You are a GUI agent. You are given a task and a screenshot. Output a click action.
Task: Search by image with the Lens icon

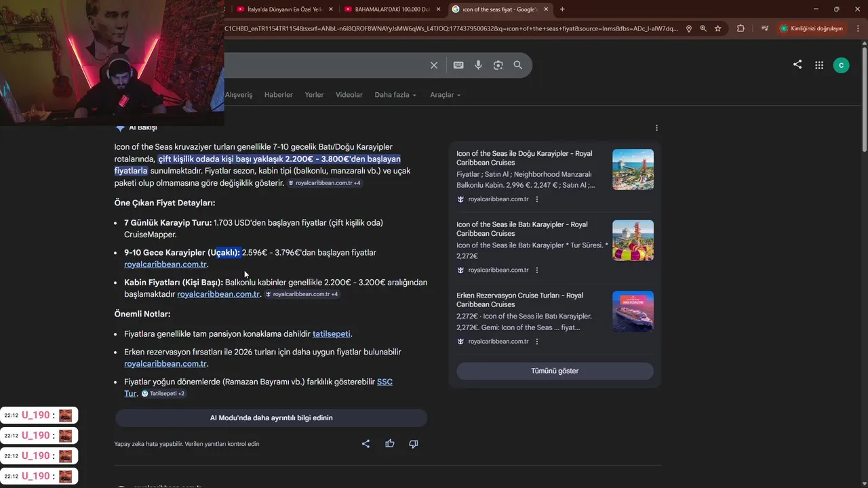pos(498,65)
